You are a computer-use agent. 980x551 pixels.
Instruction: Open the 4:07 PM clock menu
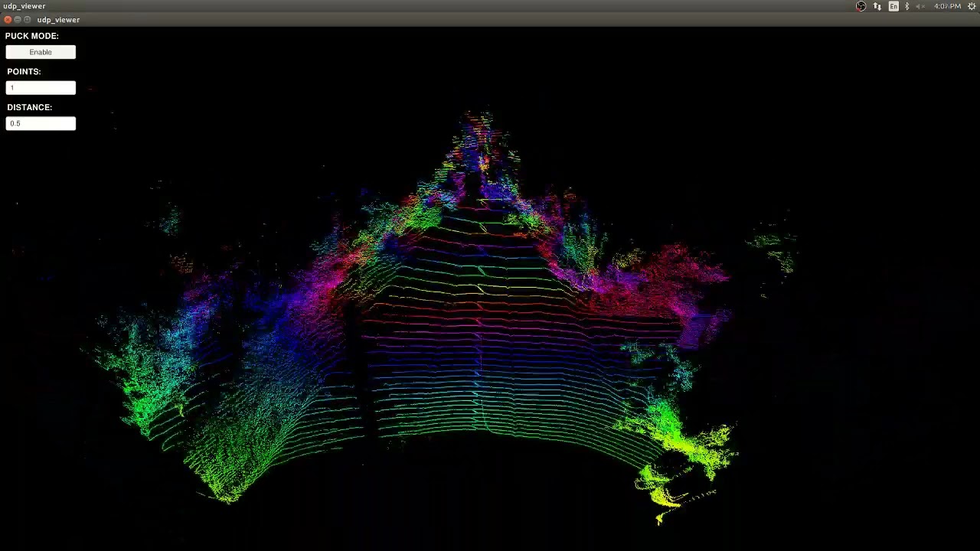(947, 6)
